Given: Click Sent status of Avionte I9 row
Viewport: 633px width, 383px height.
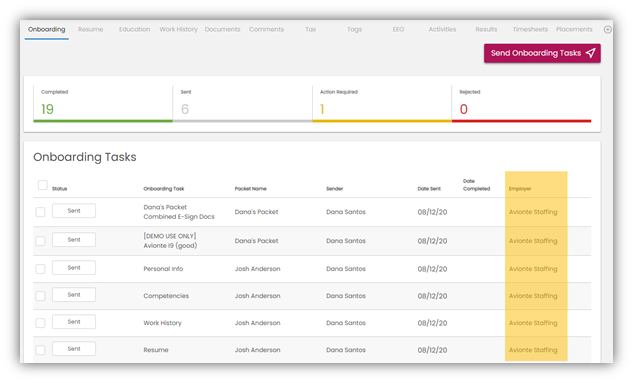Looking at the screenshot, I should (74, 240).
